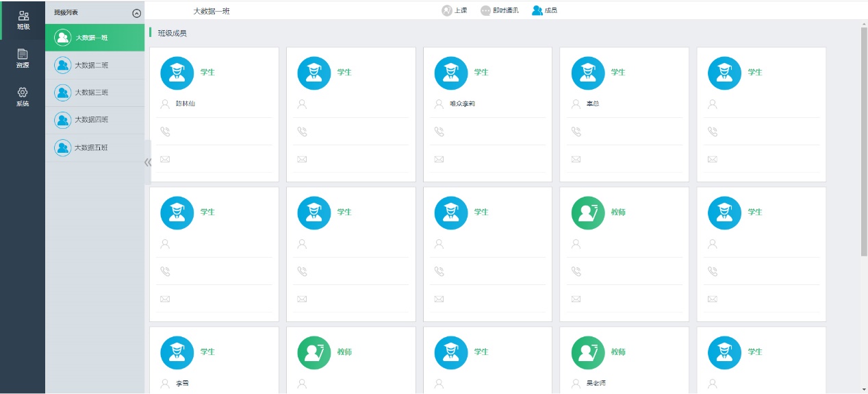The image size is (868, 394).
Task: Click the 学生 label on 陈林仙's card
Action: tap(207, 72)
